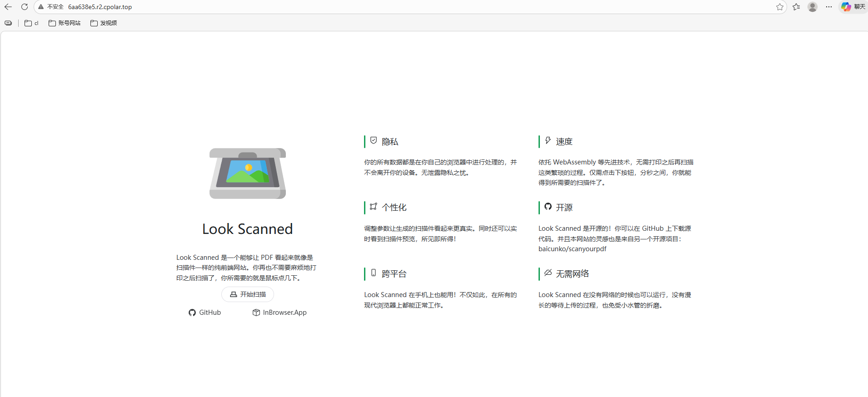This screenshot has width=868, height=397.
Task: Click the scanner logo image
Action: (x=247, y=173)
